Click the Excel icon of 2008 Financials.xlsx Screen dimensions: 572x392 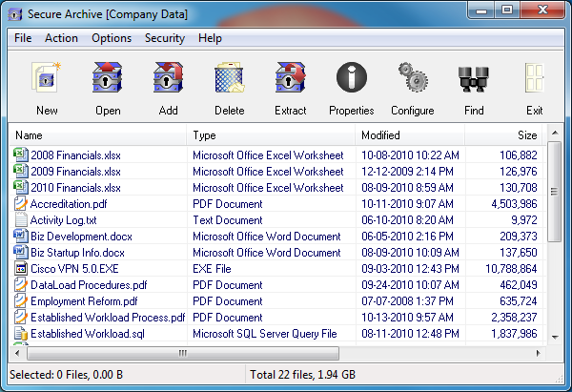coord(21,155)
